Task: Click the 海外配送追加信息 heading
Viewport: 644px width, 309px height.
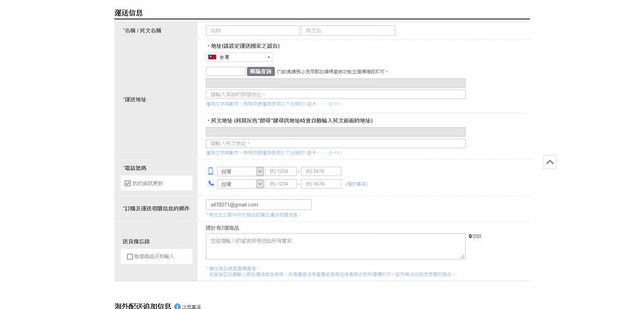Action: 143,306
